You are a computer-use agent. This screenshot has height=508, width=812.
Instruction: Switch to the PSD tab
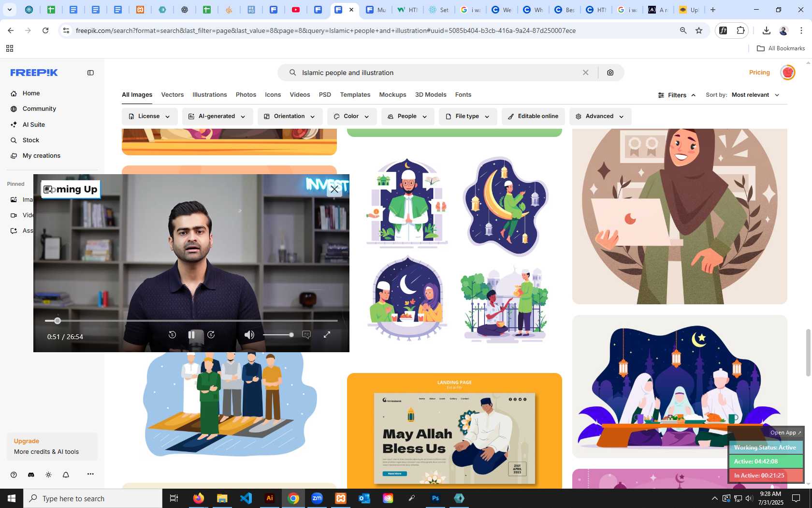[325, 95]
